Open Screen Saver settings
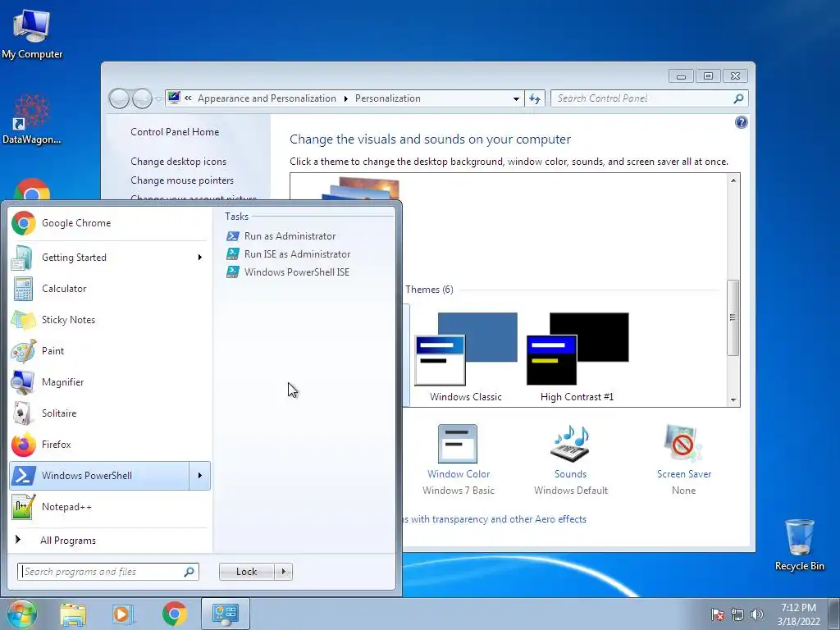The width and height of the screenshot is (840, 630). (x=683, y=460)
